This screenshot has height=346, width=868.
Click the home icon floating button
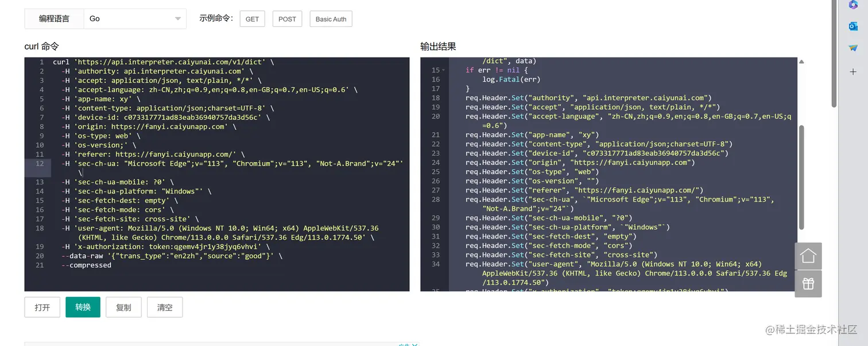pos(808,256)
